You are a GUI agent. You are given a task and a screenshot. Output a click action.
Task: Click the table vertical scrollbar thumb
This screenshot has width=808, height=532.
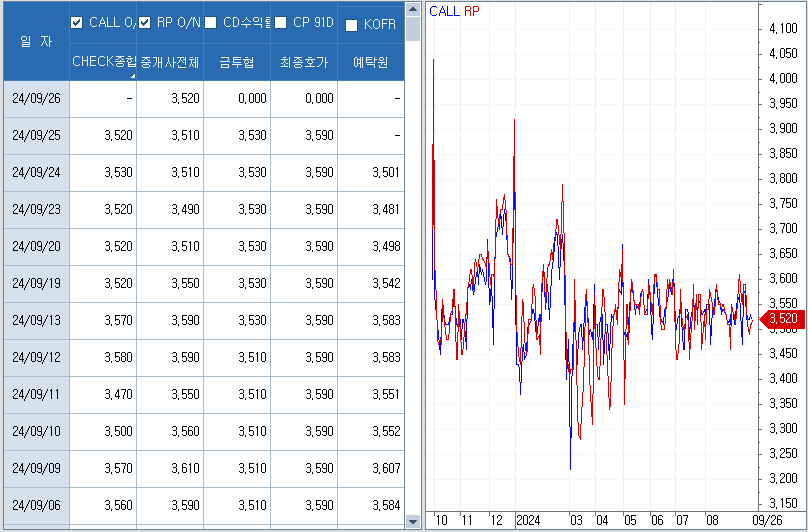(x=412, y=30)
